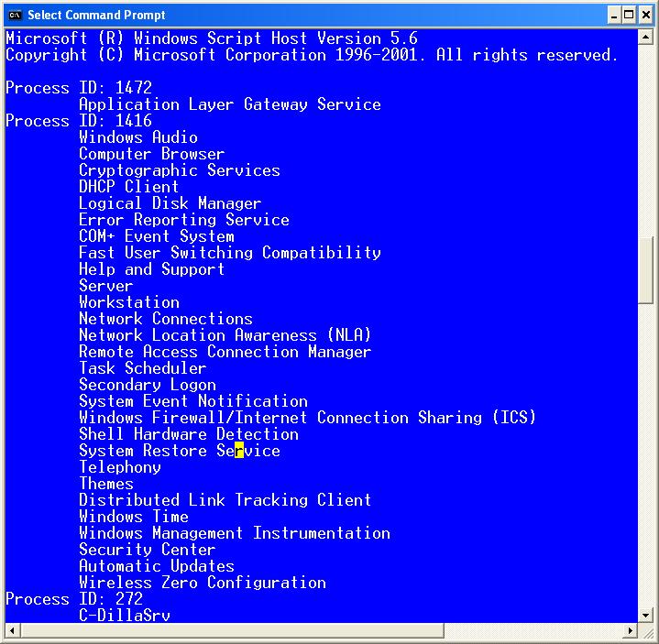Click the 'Network Connections' line
Viewport: 659px width, 644px height.
click(x=166, y=319)
